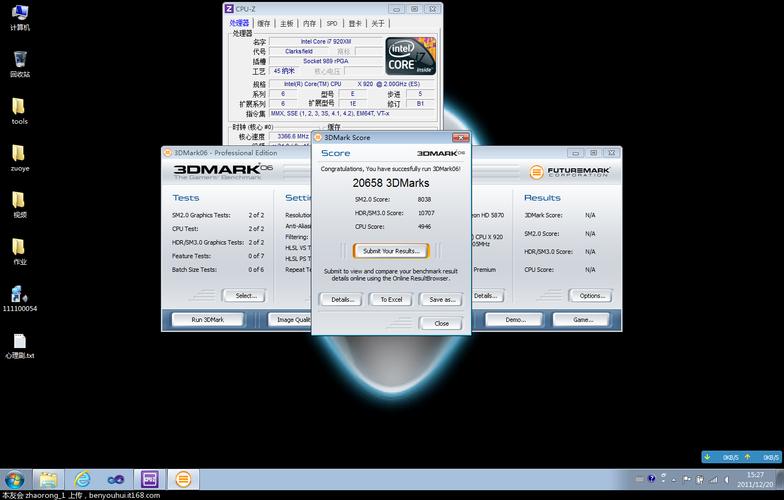The image size is (784, 500).
Task: Open the Action Center flag tray icon
Action: coord(686,480)
